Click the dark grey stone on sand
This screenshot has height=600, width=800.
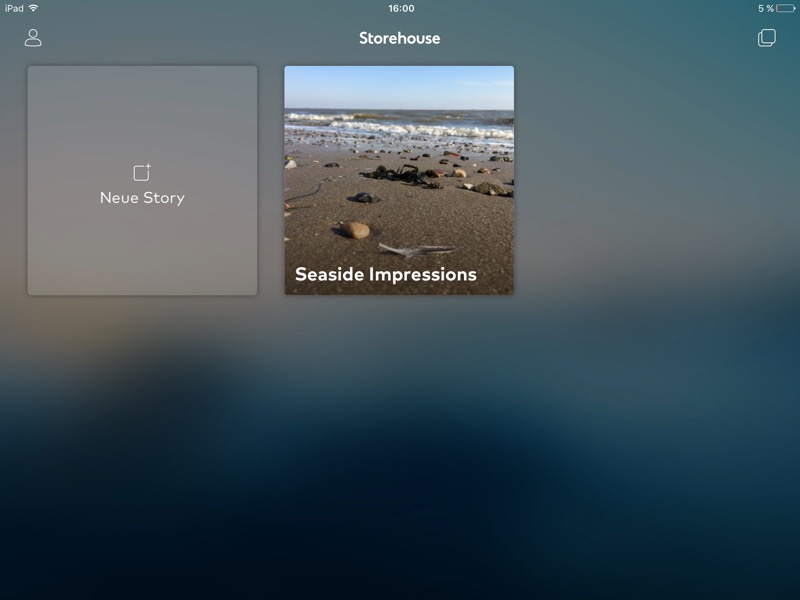[x=364, y=197]
